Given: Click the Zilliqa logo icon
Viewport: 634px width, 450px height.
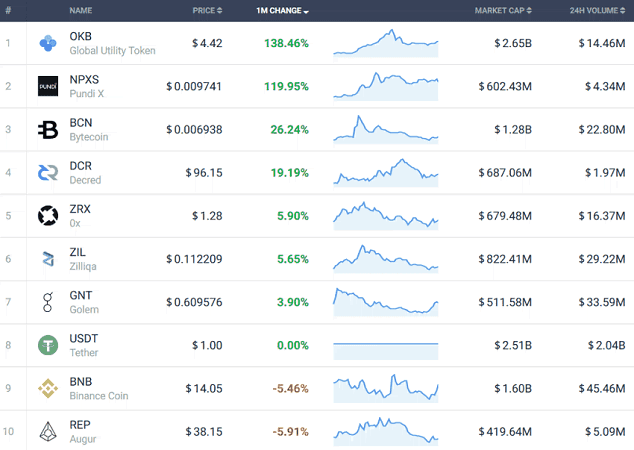Looking at the screenshot, I should click(47, 259).
